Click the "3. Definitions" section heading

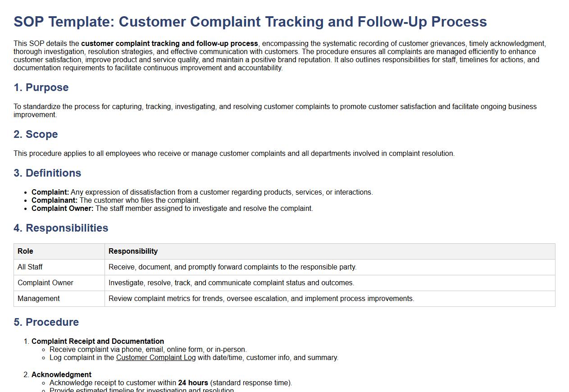tap(47, 173)
